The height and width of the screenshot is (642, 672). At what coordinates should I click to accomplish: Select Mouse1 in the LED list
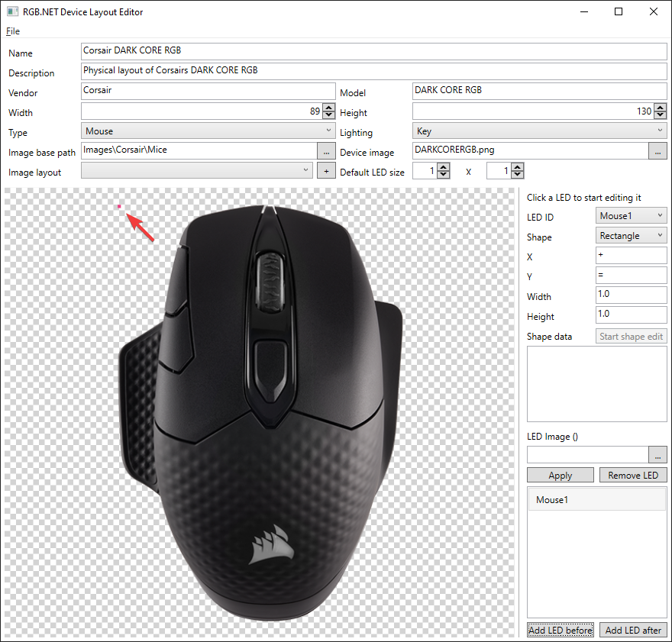(x=597, y=499)
